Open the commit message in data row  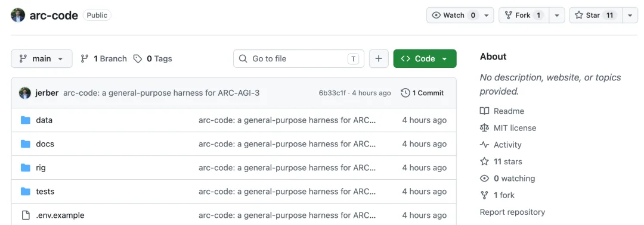287,120
